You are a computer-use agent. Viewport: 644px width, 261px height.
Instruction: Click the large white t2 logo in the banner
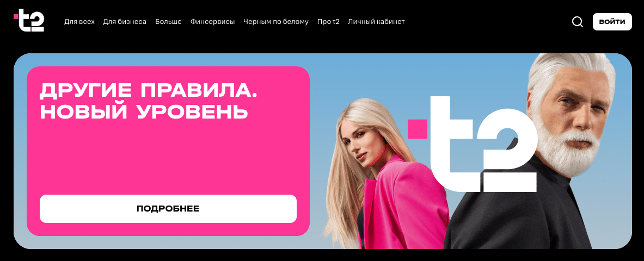483,144
